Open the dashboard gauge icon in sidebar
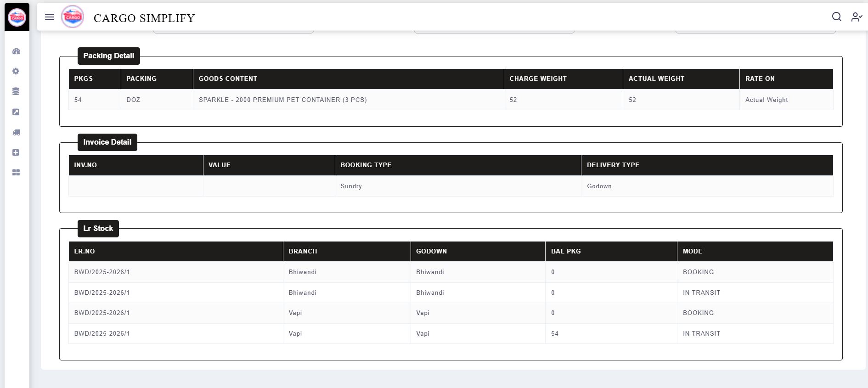The height and width of the screenshot is (388, 868). 16,51
